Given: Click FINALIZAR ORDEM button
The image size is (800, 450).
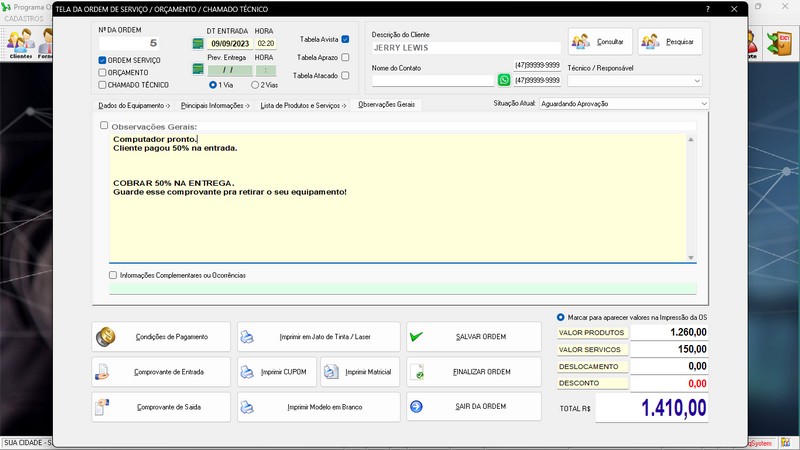Looking at the screenshot, I should tap(473, 372).
